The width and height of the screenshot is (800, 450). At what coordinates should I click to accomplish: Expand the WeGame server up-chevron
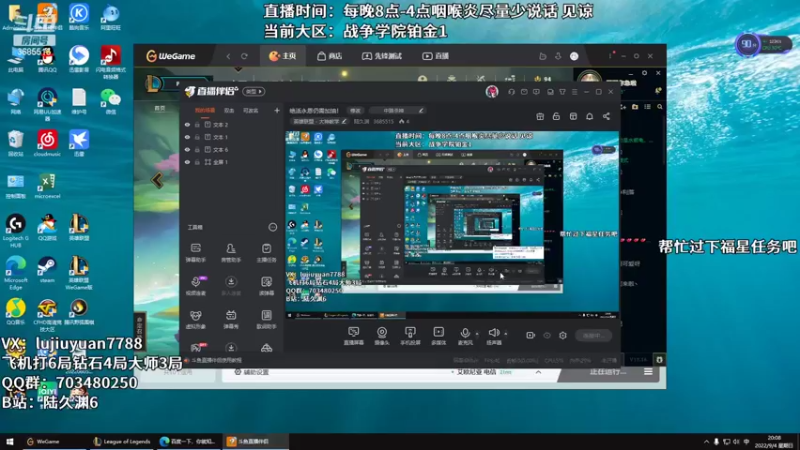point(538,372)
